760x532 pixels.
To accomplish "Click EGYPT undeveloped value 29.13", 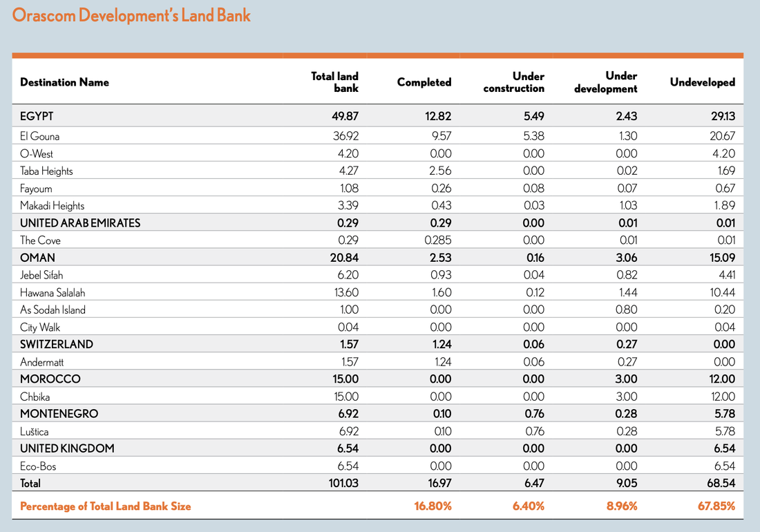I will tap(723, 116).
